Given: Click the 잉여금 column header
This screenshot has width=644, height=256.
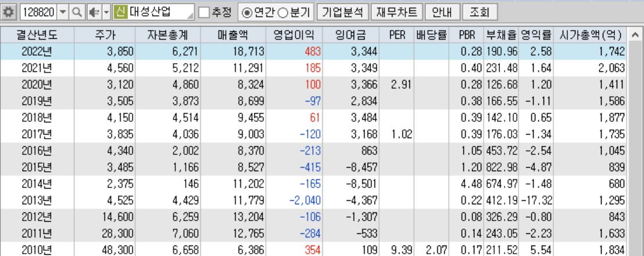Looking at the screenshot, I should pyautogui.click(x=351, y=35).
